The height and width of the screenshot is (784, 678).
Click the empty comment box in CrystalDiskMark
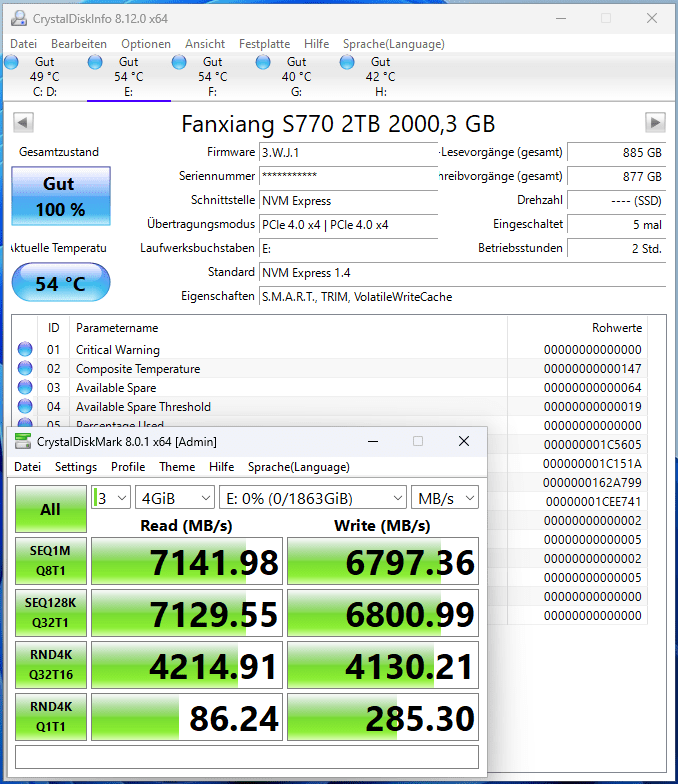(247, 757)
